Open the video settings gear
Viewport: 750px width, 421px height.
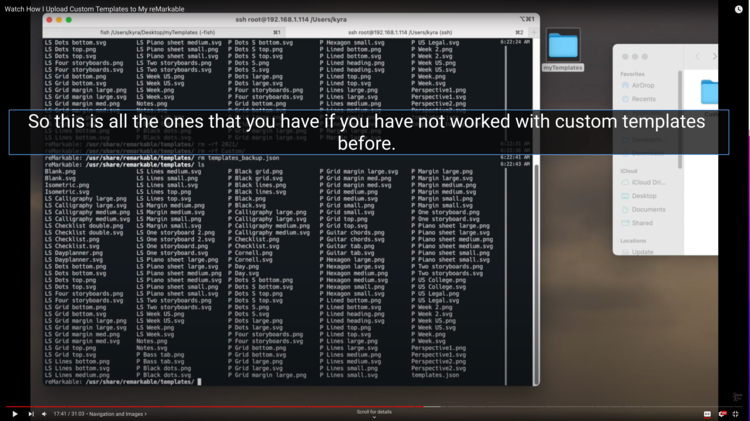point(722,414)
